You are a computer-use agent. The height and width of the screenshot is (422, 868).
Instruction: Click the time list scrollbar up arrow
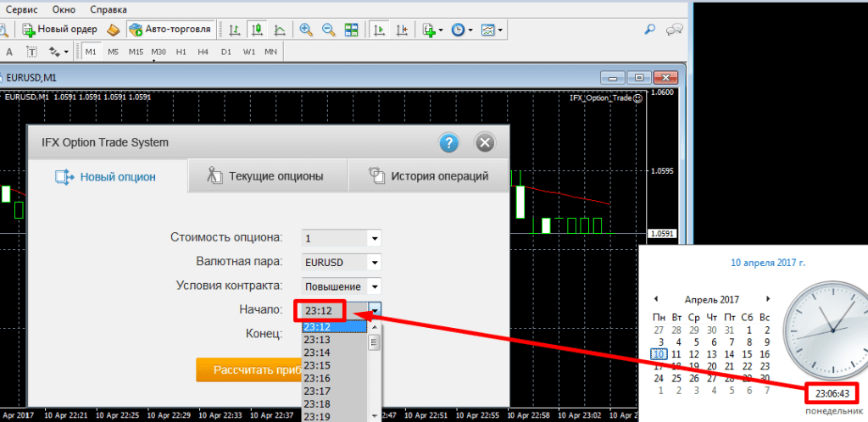tap(374, 327)
